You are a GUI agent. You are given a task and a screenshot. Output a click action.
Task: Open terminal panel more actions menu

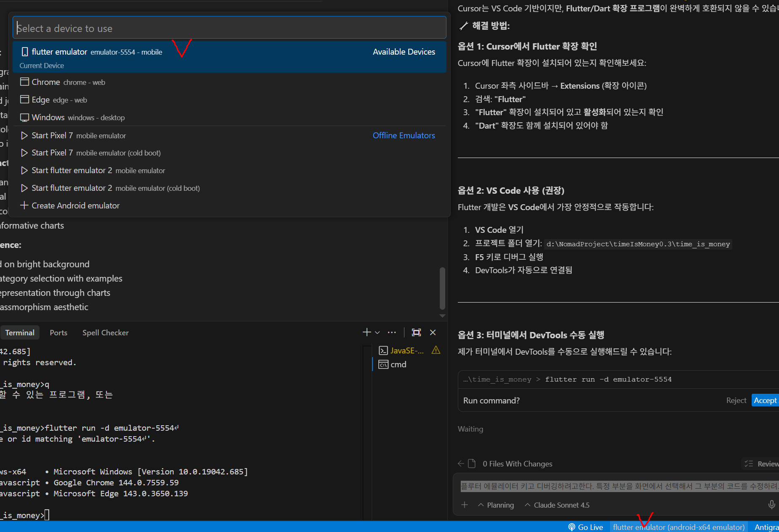pos(392,332)
